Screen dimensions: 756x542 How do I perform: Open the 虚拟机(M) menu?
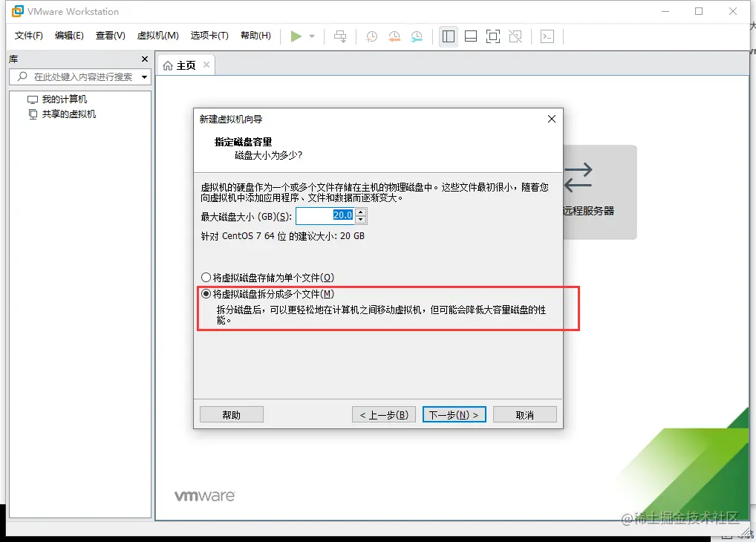tap(157, 36)
